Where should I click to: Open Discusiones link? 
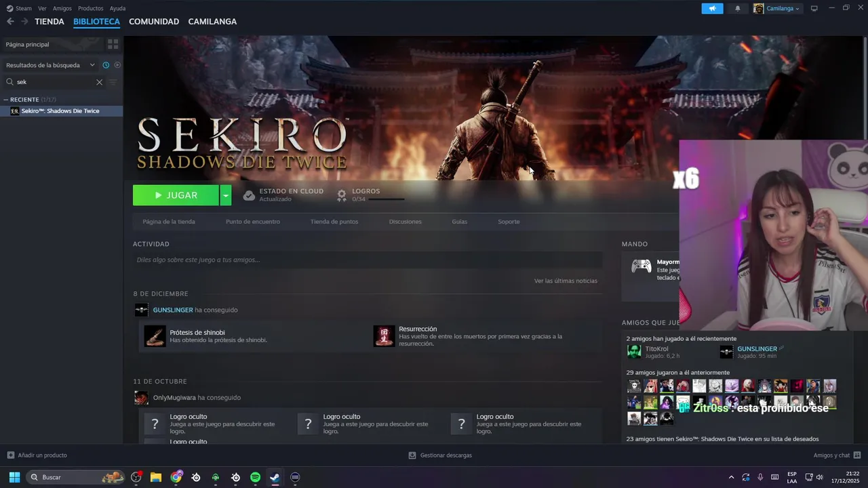tap(406, 222)
